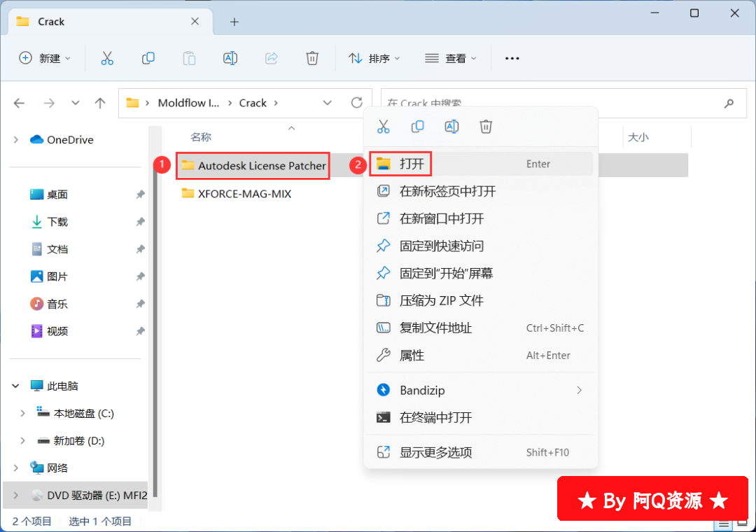Click the Delete trash icon in the toolbar
The height and width of the screenshot is (532, 756).
[312, 58]
